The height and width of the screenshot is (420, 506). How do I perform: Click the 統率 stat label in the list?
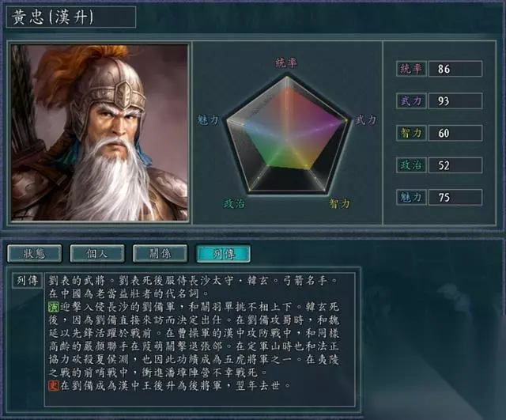[x=411, y=69]
